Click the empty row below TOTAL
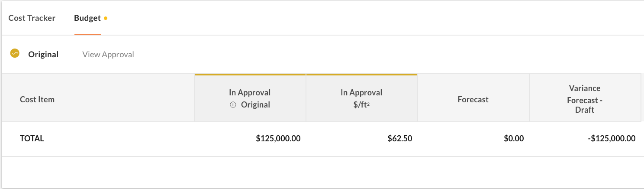 click(x=322, y=172)
